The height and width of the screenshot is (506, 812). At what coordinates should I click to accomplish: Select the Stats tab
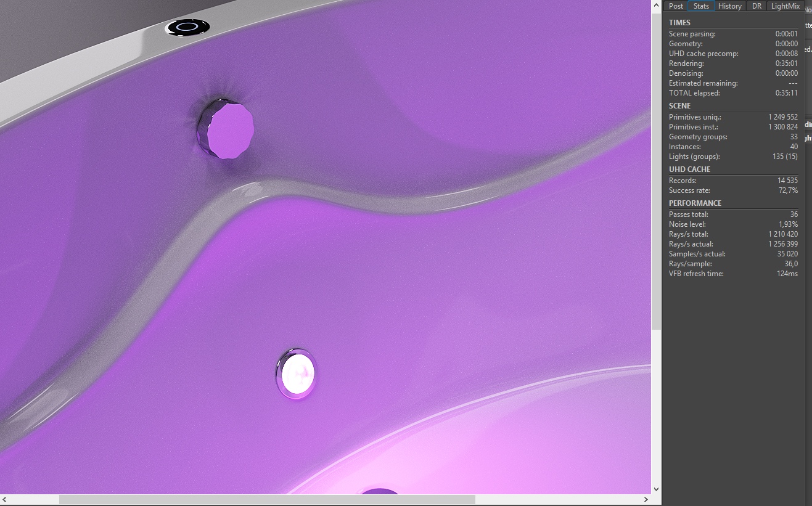click(701, 6)
